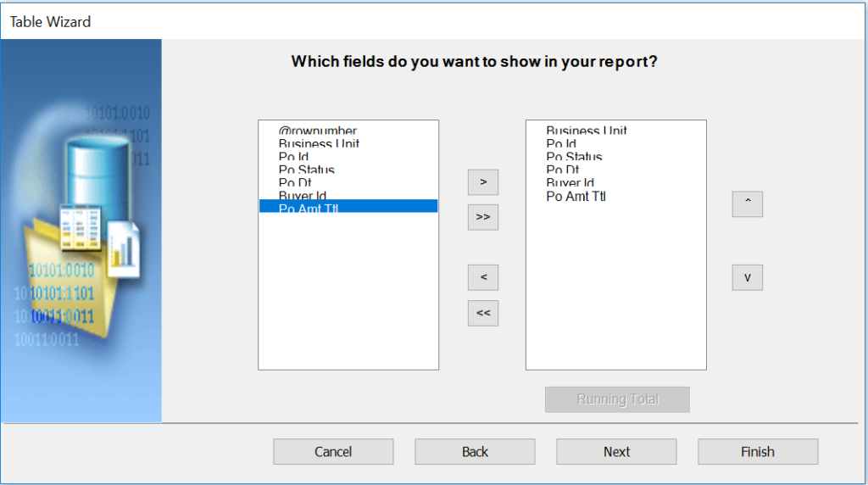The width and height of the screenshot is (868, 485).
Task: Click the single right arrow add-field button
Action: coord(482,182)
